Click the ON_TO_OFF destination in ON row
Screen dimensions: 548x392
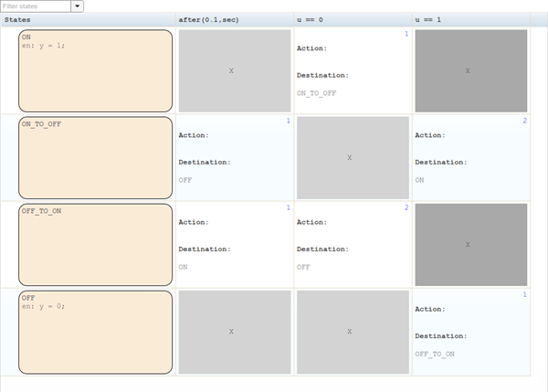pos(317,93)
